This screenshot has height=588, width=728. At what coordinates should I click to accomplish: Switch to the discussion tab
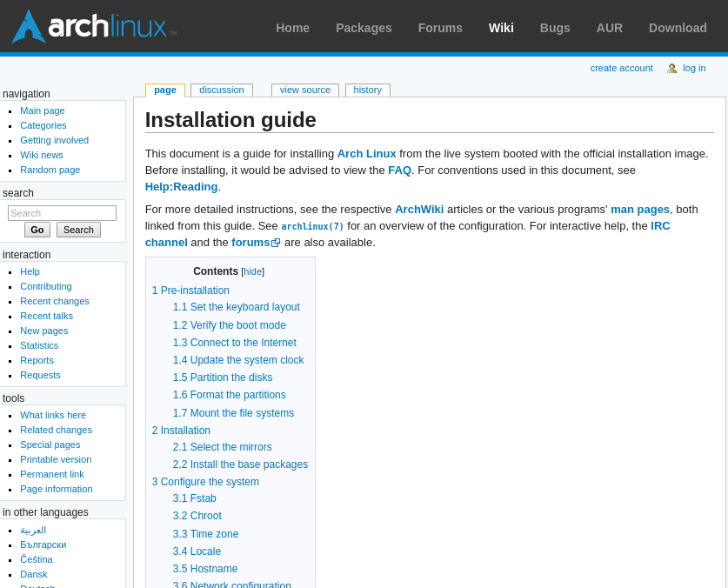pyautogui.click(x=222, y=90)
